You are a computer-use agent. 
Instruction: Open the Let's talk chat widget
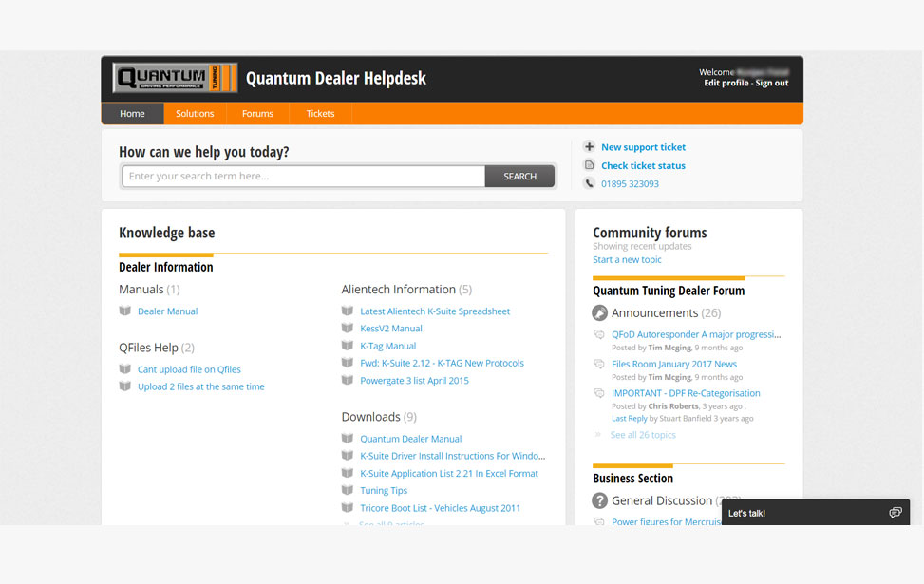[816, 513]
